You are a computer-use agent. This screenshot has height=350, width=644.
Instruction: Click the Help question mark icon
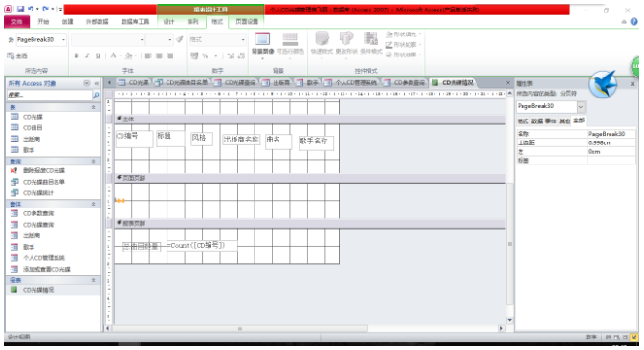coord(634,21)
